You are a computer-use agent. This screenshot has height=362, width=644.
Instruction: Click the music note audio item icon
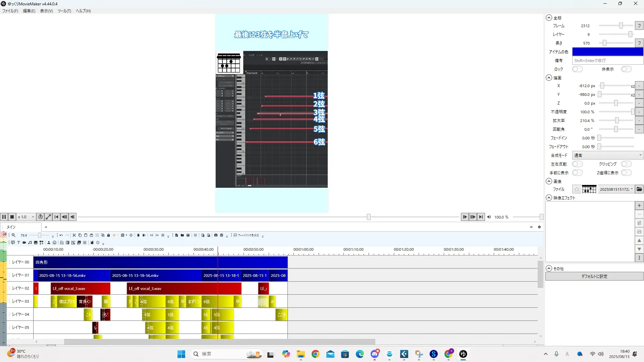[x=30, y=243]
